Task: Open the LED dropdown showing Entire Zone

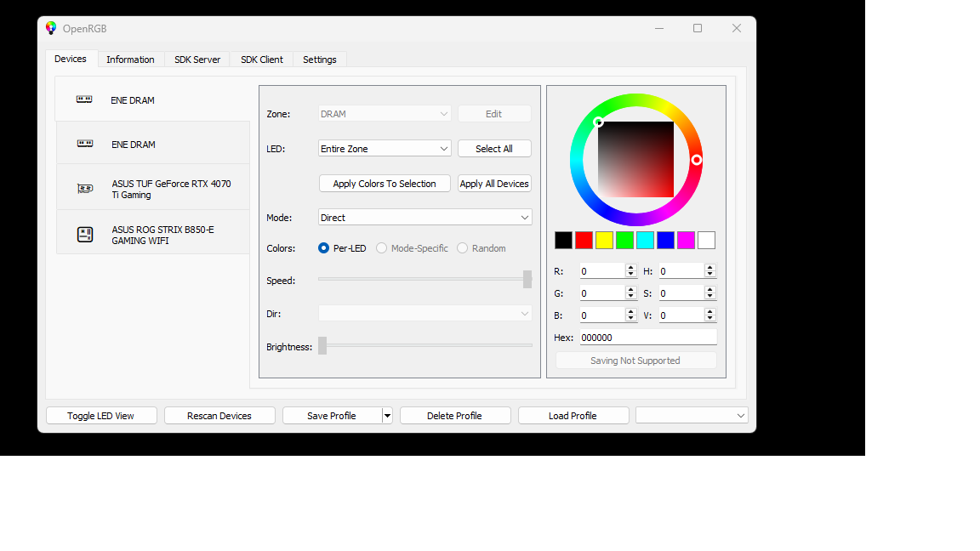Action: point(385,149)
